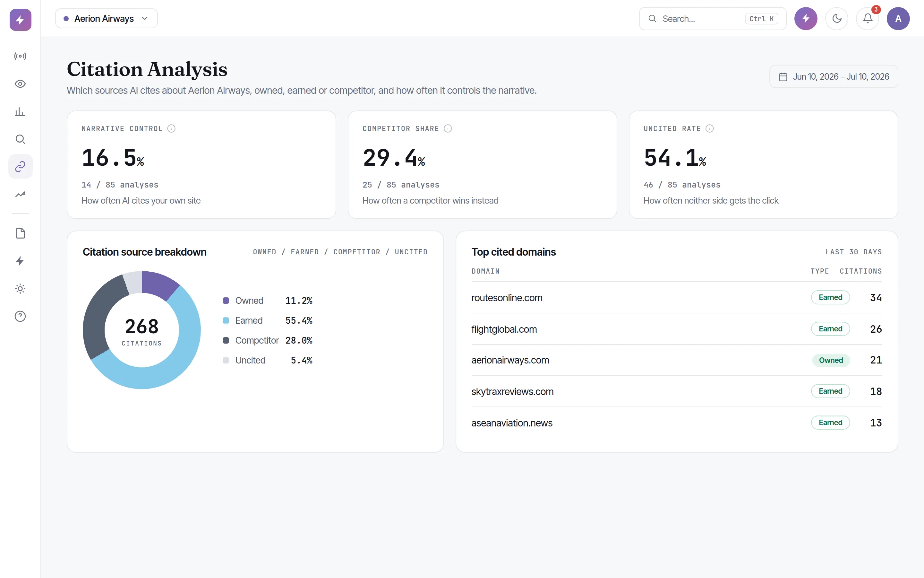Viewport: 924px width, 578px height.
Task: Open the magnifier sidebar icon
Action: point(20,139)
